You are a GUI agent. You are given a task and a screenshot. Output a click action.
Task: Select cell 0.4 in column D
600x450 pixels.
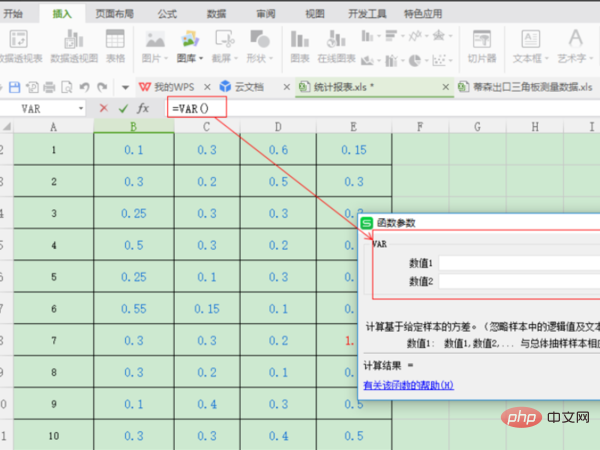click(278, 435)
